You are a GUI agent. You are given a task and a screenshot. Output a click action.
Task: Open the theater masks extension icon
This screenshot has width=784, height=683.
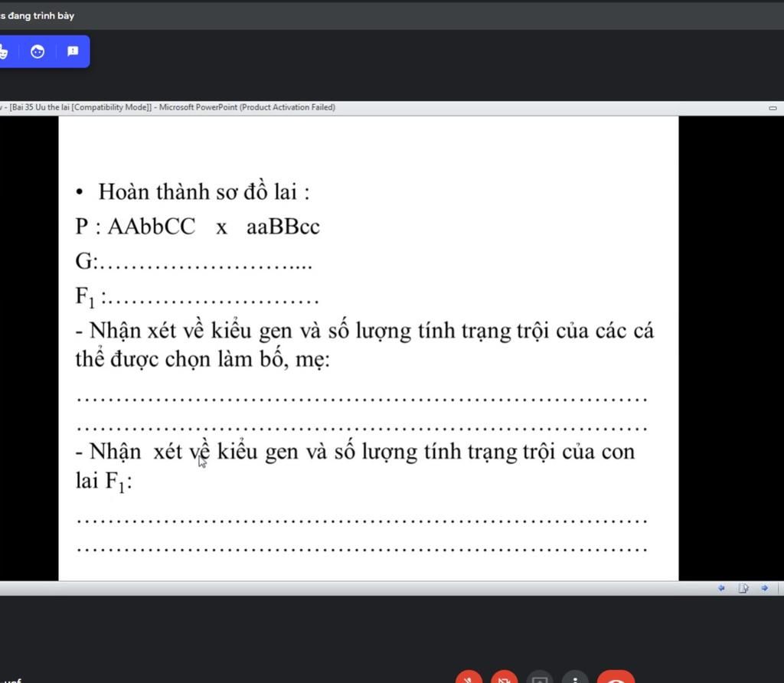tap(3, 51)
